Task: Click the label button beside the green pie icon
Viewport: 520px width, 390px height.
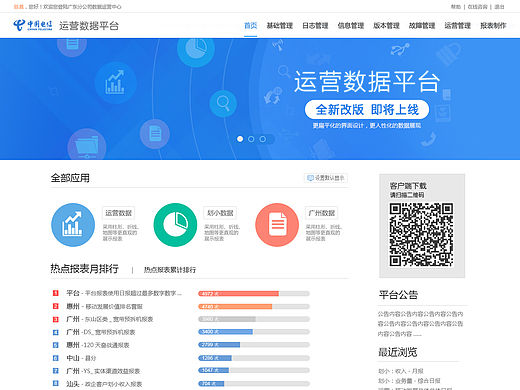Action: (x=220, y=213)
